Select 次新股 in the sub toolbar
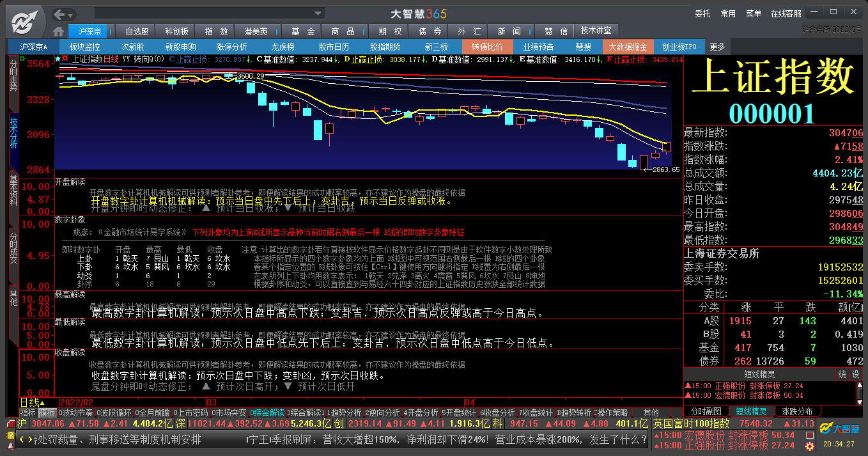This screenshot has height=456, width=868. coord(132,47)
